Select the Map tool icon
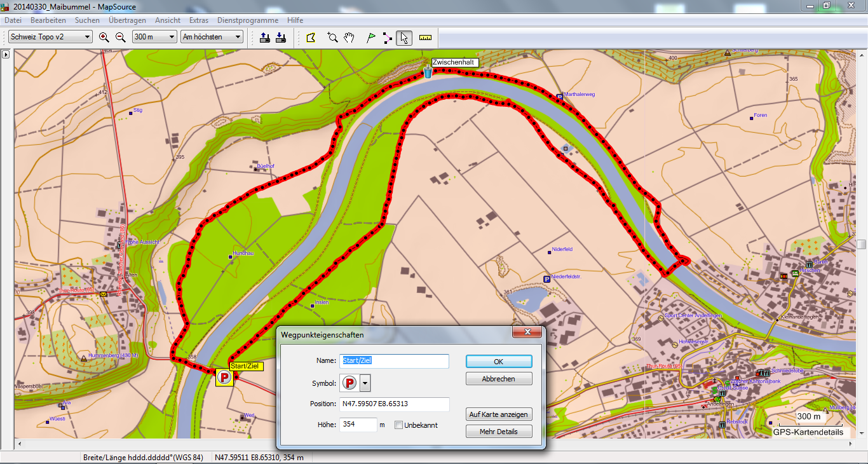868x464 pixels. click(310, 38)
